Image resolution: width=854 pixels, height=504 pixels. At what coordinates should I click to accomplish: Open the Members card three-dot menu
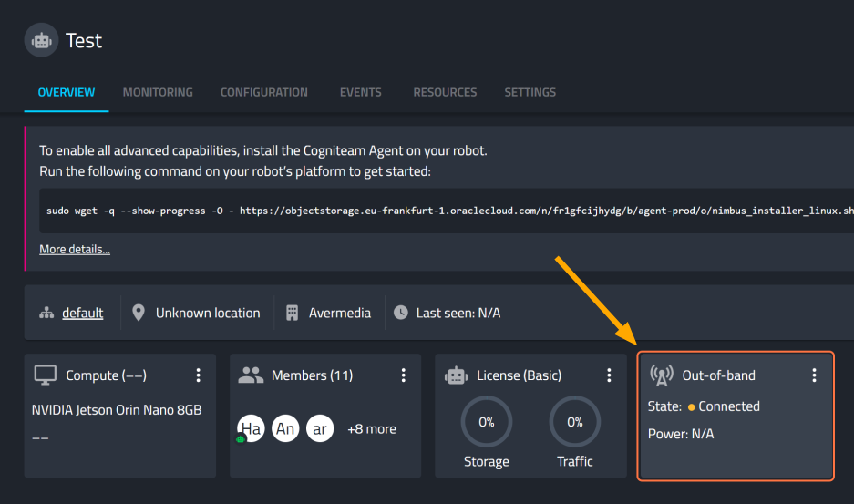tap(404, 375)
